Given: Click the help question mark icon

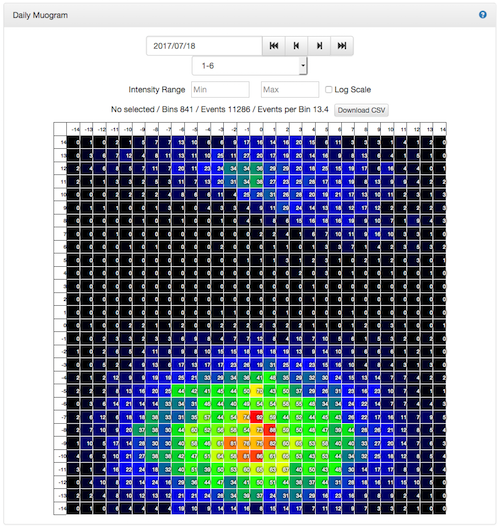Looking at the screenshot, I should pos(482,15).
